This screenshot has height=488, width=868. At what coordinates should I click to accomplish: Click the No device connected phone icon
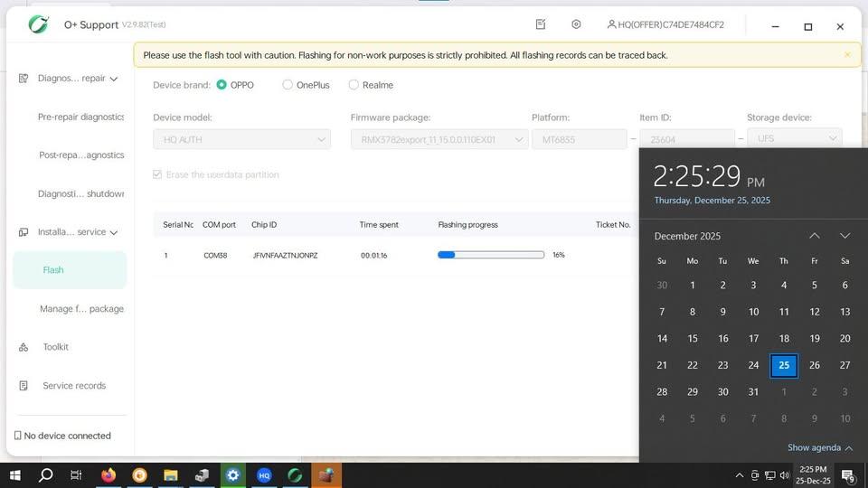click(x=18, y=436)
